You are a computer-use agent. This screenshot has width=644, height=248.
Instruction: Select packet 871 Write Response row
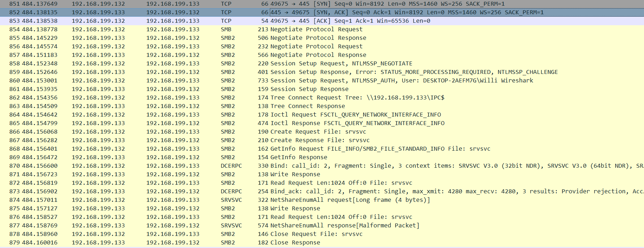pos(322,174)
